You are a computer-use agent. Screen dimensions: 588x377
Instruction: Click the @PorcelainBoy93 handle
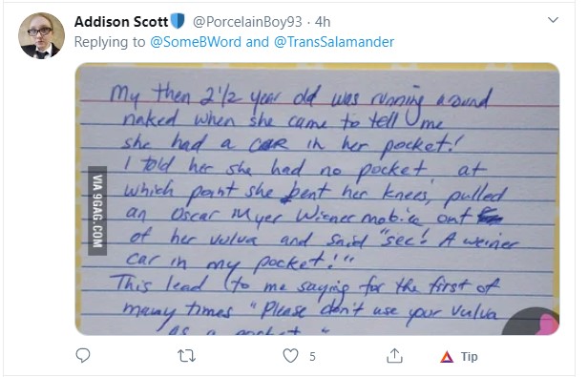pos(247,22)
